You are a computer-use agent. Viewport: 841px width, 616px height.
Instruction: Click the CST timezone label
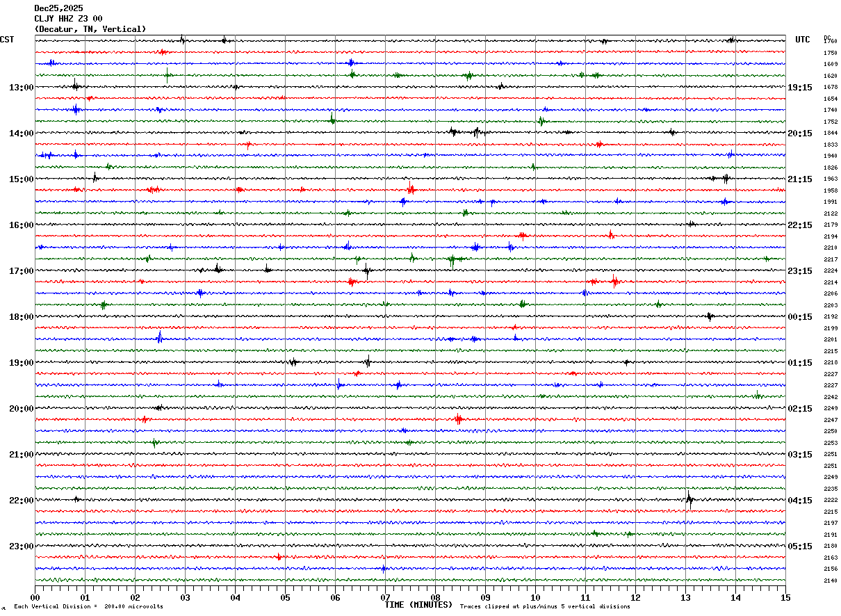click(x=7, y=40)
